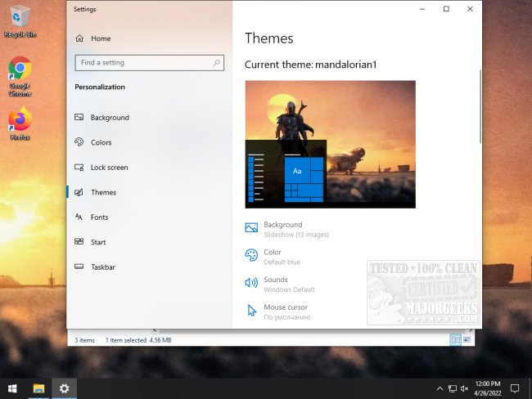Viewport: 532px width, 399px height.
Task: Minimize the Settings window
Action: click(422, 9)
